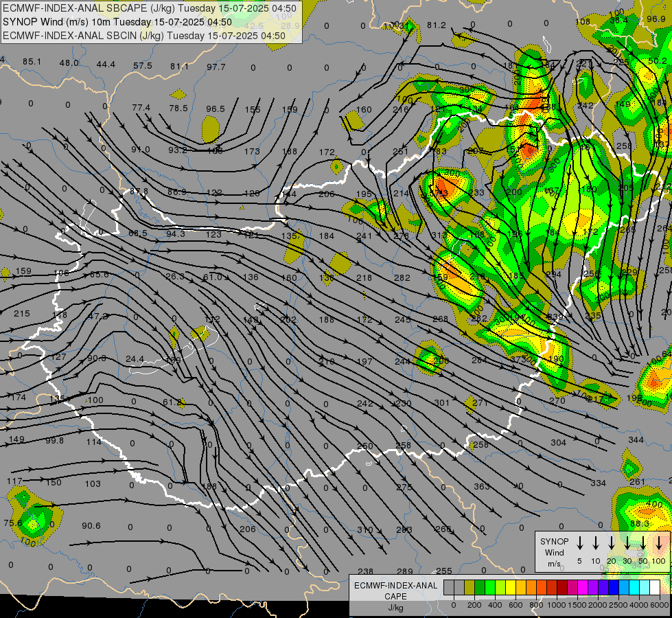Click the 10 m/s wind arrow in legend
The image size is (672, 618).
click(596, 542)
